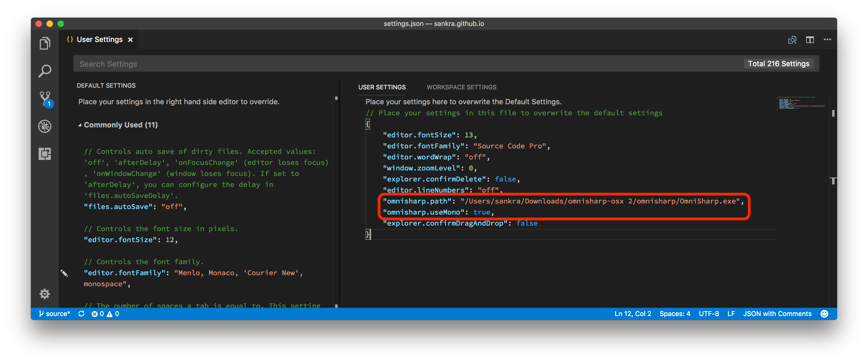This screenshot has width=868, height=364.
Task: Click the OmniSharp.exe path string value
Action: click(600, 201)
